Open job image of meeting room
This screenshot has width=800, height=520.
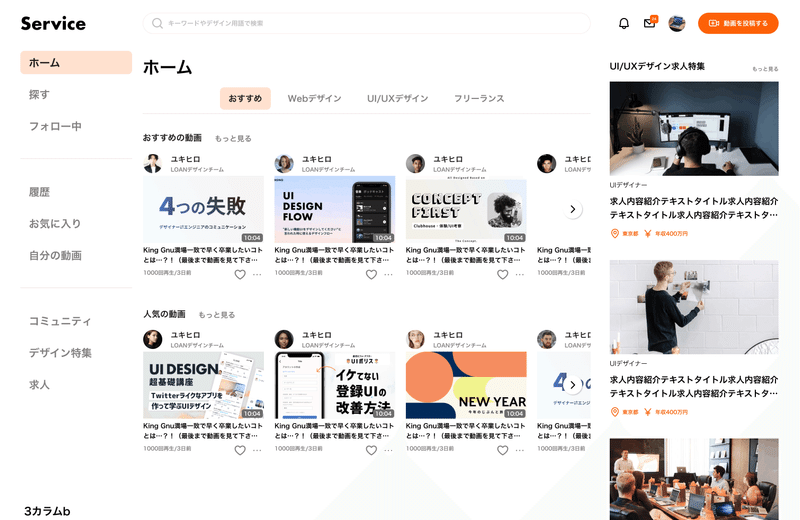click(x=694, y=479)
